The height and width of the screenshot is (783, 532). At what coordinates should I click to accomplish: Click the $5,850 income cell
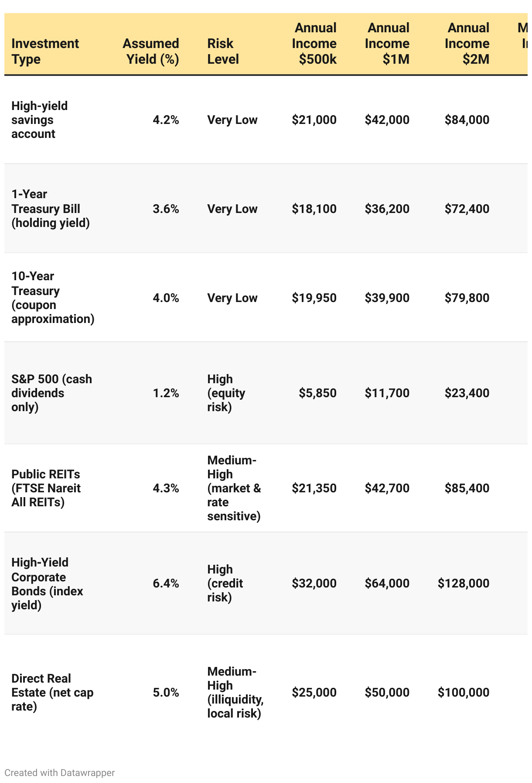(x=317, y=393)
